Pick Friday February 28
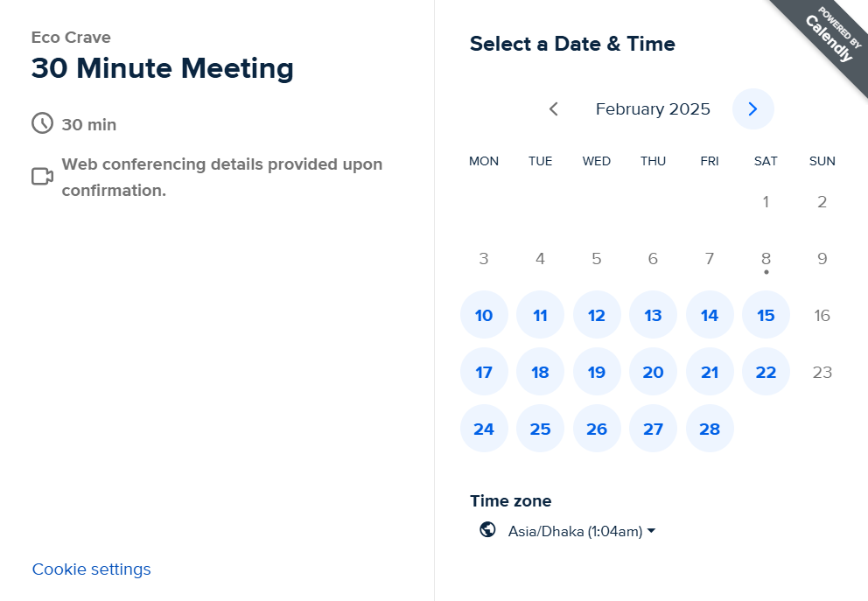 (710, 429)
